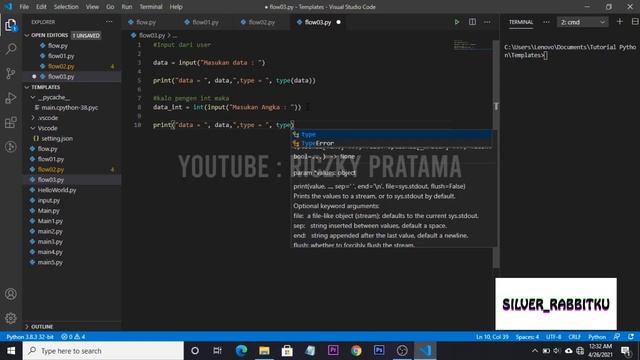Open flow02.py in Open Editors list
This screenshot has width=640, height=360.
(61, 66)
